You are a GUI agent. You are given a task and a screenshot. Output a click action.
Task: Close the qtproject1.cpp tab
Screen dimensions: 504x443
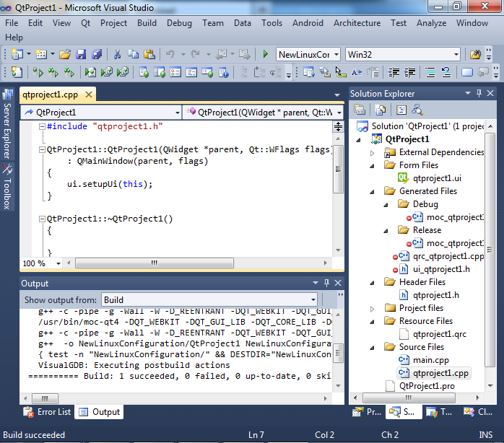coord(89,95)
